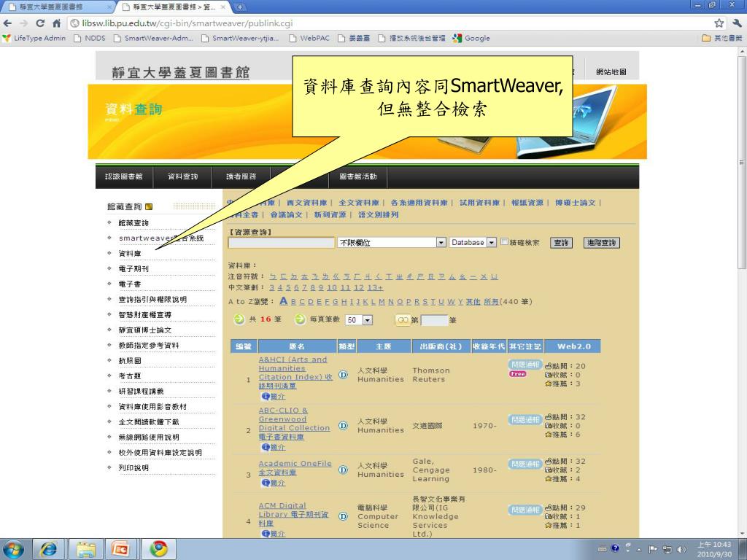Click the 查詢 search button

coord(561,242)
